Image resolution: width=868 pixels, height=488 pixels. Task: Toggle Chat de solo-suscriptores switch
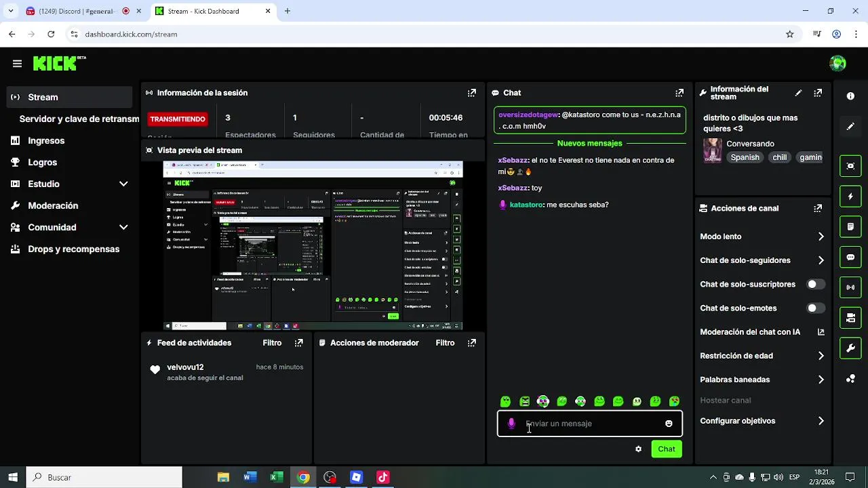[816, 284]
